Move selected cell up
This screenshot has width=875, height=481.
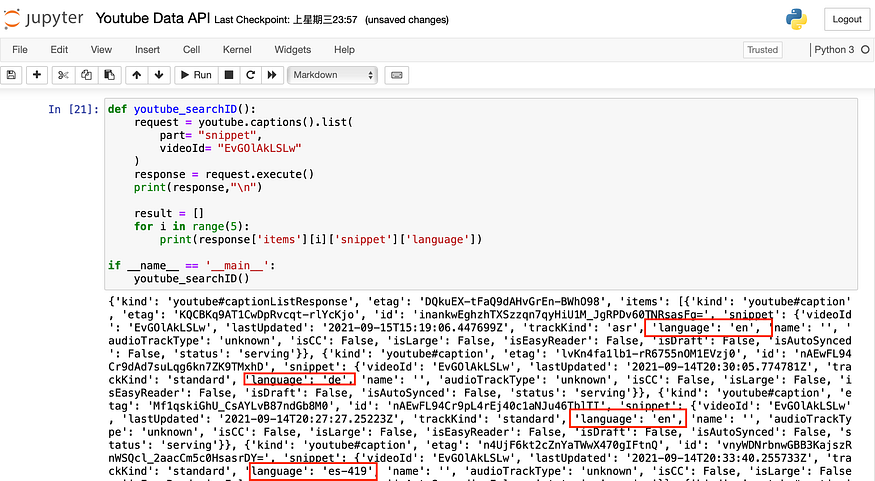click(137, 75)
